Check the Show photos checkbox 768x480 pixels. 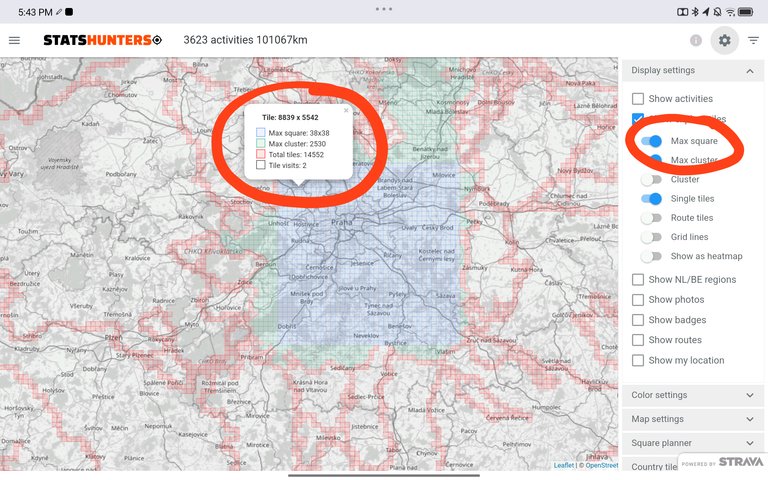[x=638, y=300]
